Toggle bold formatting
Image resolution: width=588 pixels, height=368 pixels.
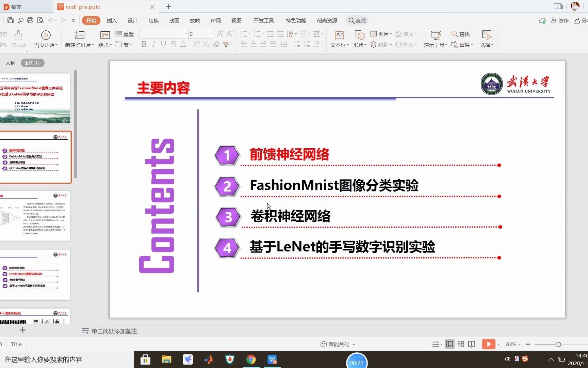[x=144, y=44]
